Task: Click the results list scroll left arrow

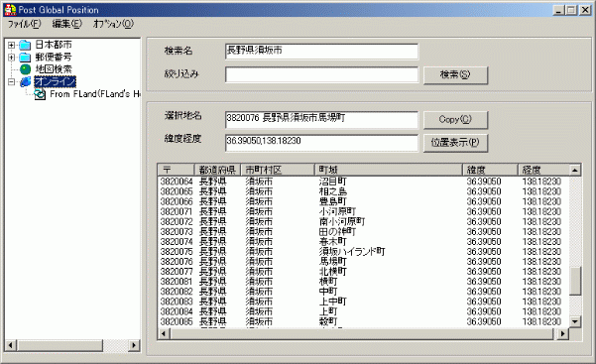Action: point(164,334)
